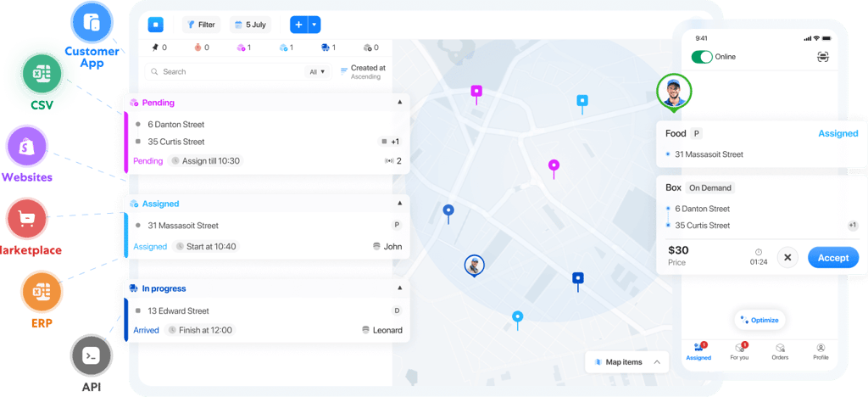Click the blue square logo button
Image resolution: width=868 pixels, height=397 pixels.
click(x=156, y=25)
